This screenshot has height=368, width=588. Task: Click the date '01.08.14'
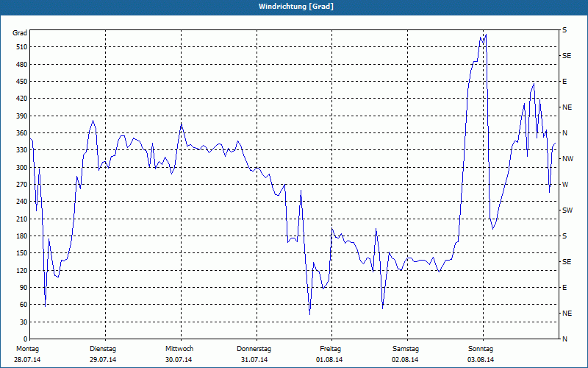pyautogui.click(x=329, y=360)
